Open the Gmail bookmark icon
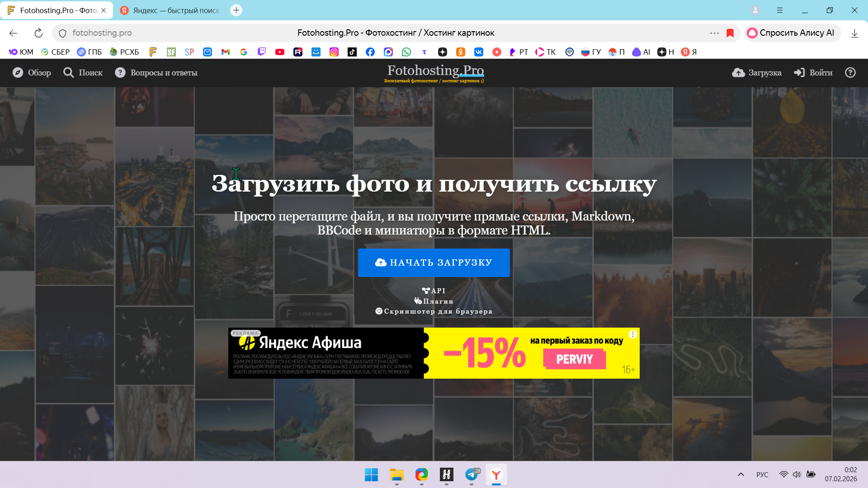Image resolution: width=868 pixels, height=488 pixels. tap(226, 52)
